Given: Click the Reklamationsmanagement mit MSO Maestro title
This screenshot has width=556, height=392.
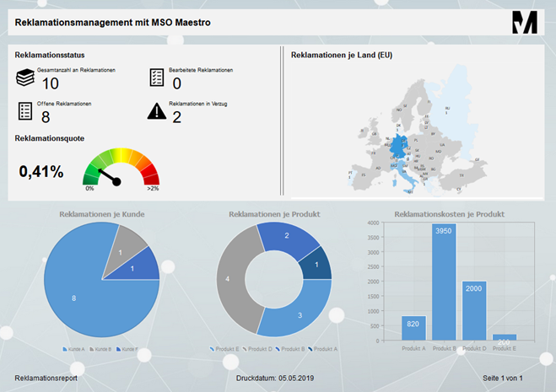Looking at the screenshot, I should [113, 22].
